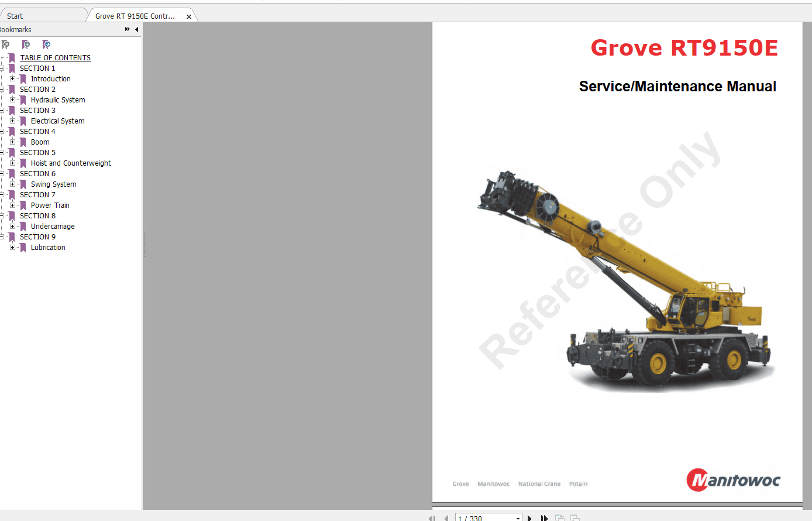This screenshot has height=521, width=812.
Task: Go to the first page
Action: click(431, 517)
